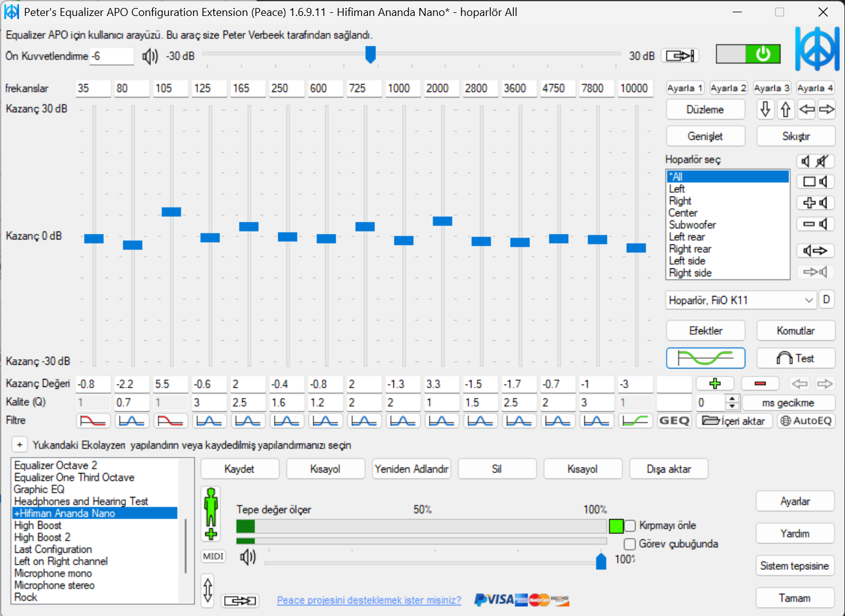Select the Ayarla 3 preset
The width and height of the screenshot is (845, 616).
tap(772, 88)
